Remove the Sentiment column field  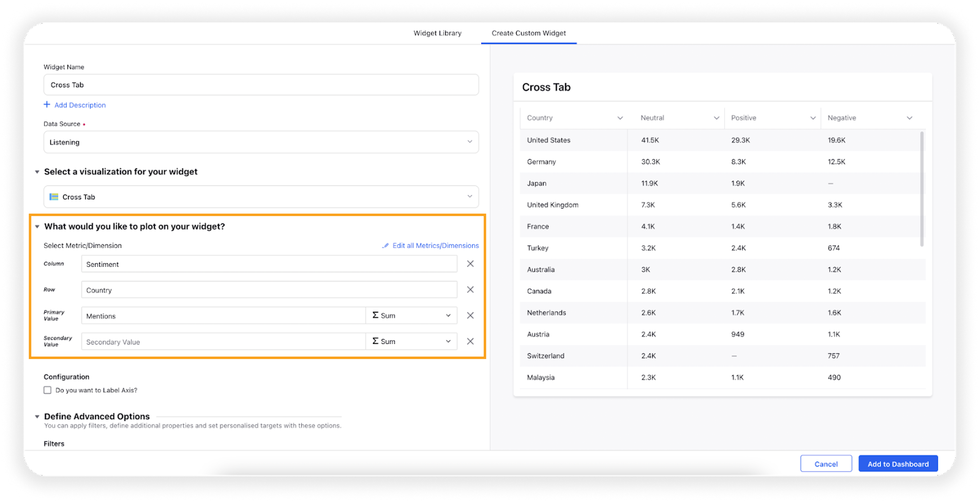point(470,264)
